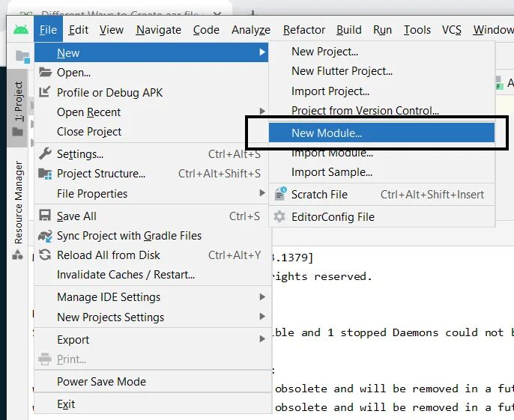
Task: Click the Open folder icon
Action: [45, 73]
